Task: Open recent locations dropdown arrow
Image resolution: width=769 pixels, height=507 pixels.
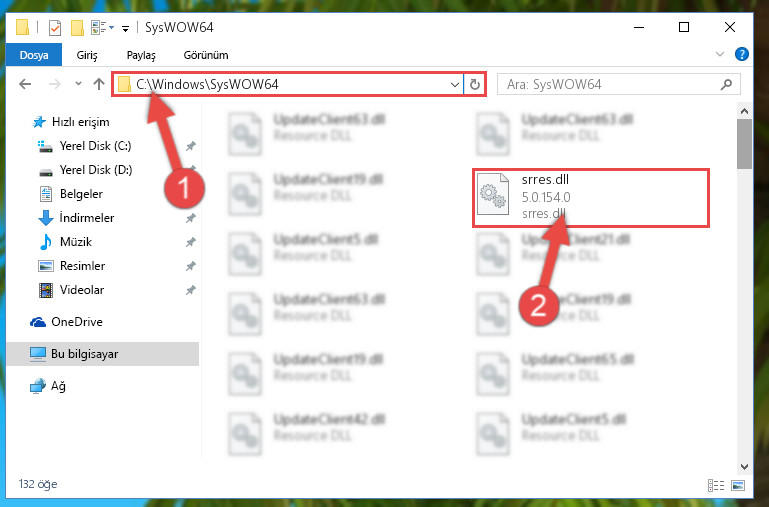Action: 78,84
